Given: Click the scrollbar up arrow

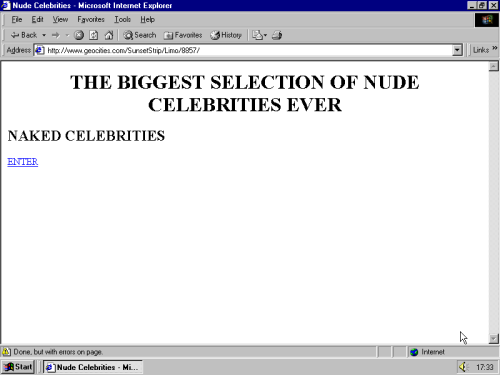Looking at the screenshot, I should (493, 66).
